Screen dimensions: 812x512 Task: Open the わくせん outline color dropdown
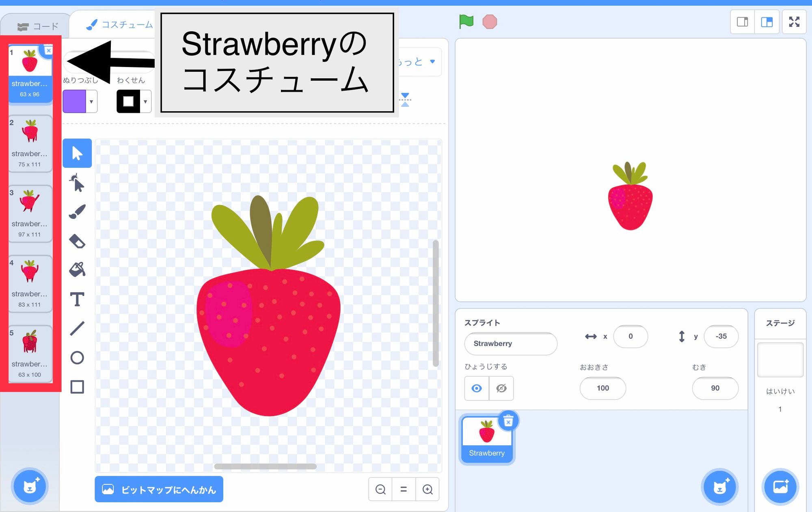click(x=145, y=101)
